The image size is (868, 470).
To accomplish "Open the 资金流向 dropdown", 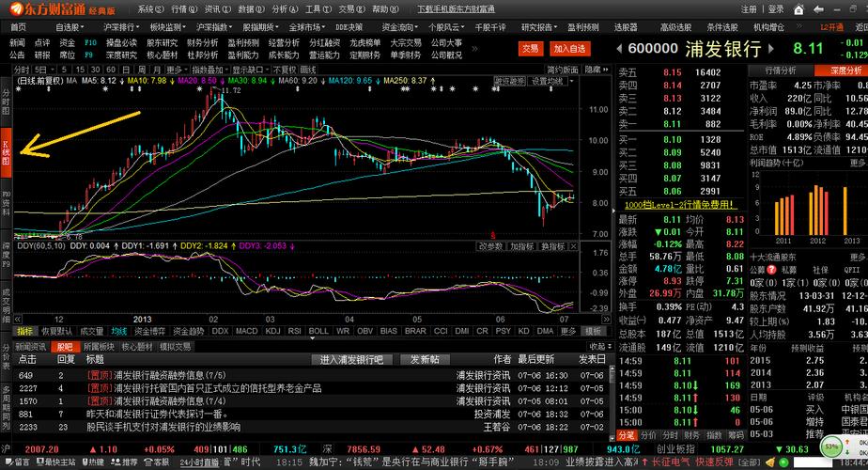I will 400,26.
